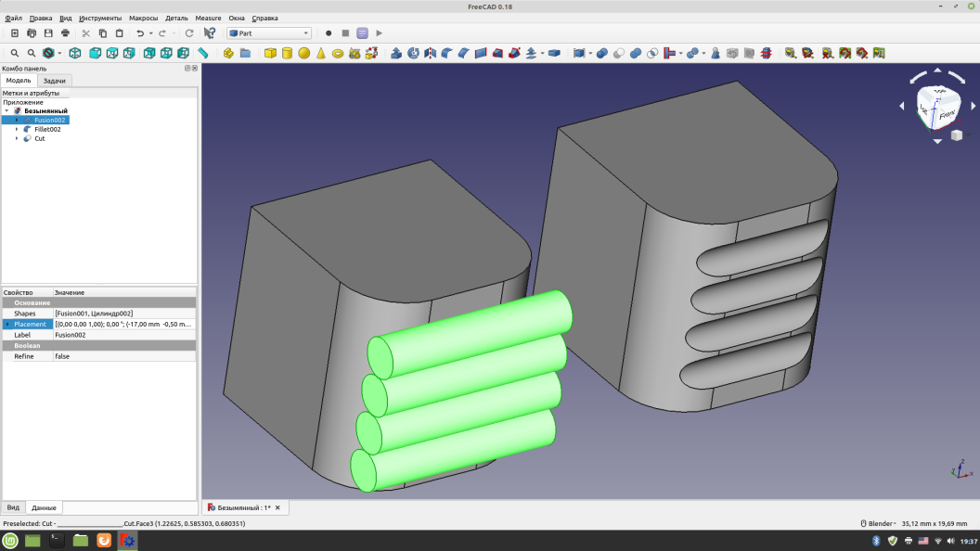The height and width of the screenshot is (551, 980).
Task: Click the Refresh recompute icon
Action: coord(189,33)
